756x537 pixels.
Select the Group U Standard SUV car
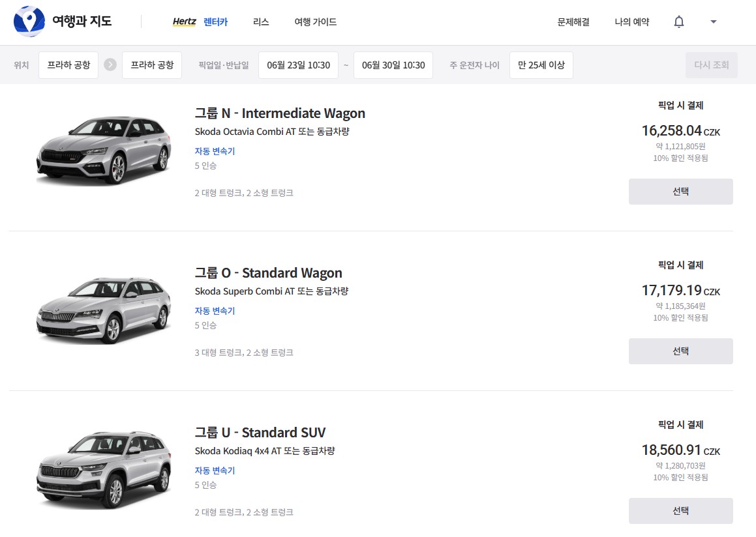coord(680,511)
